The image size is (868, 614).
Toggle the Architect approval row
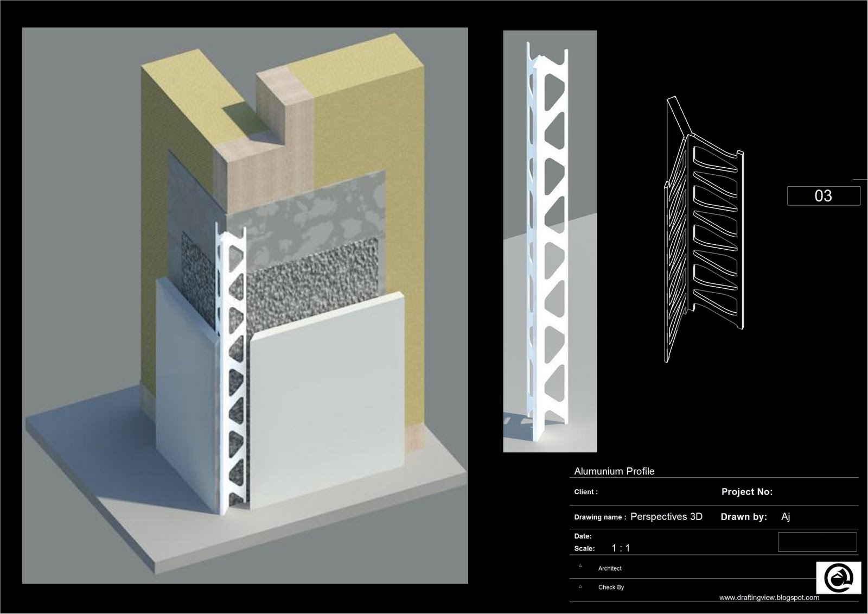tap(610, 568)
